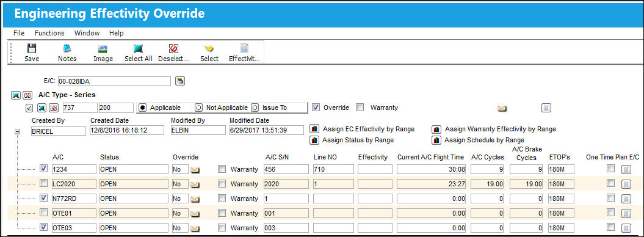
Task: Check One Time Plan E/C for LC2020
Action: click(611, 183)
